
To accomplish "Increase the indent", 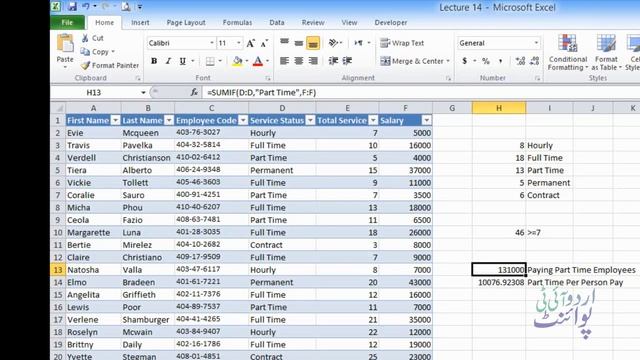I will [x=347, y=61].
